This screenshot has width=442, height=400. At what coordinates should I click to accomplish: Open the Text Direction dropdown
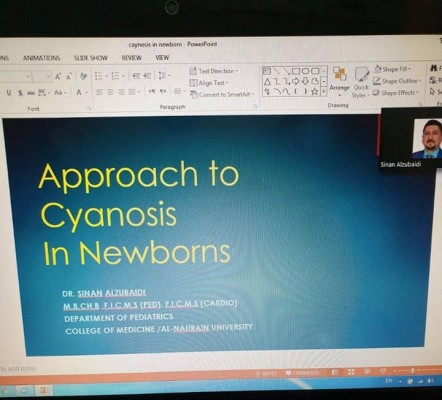pyautogui.click(x=214, y=71)
